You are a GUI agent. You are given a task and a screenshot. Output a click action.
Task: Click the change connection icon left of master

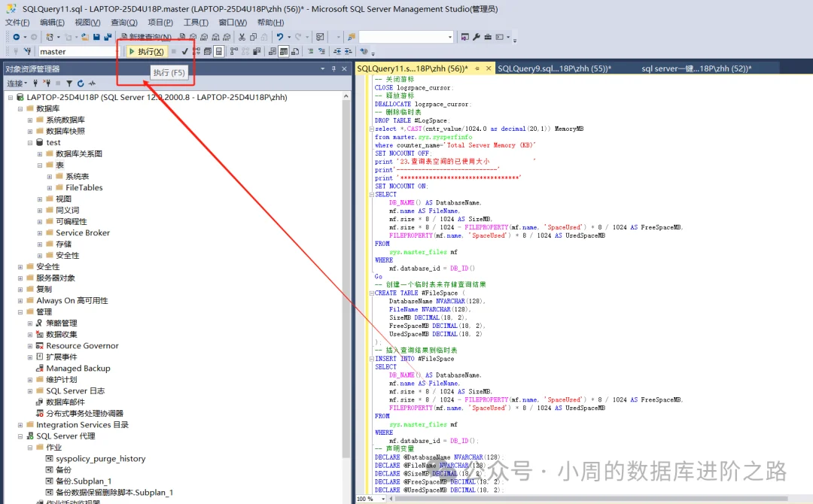(x=28, y=51)
